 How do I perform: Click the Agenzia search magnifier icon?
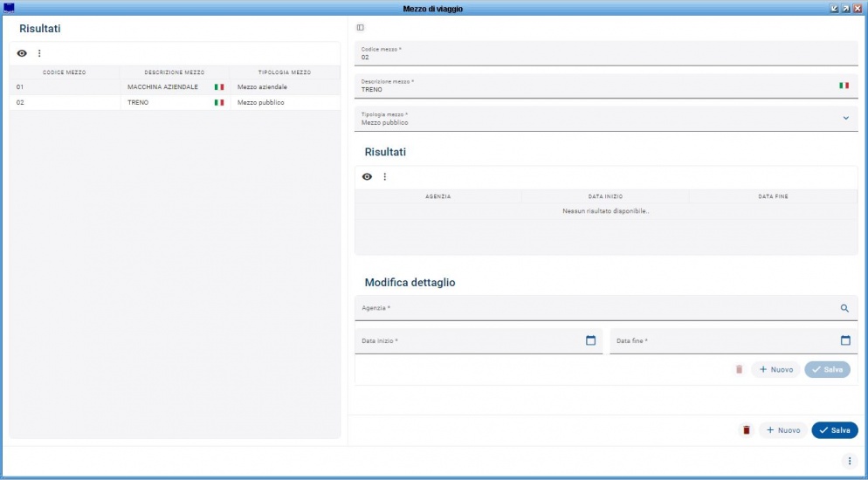[844, 308]
